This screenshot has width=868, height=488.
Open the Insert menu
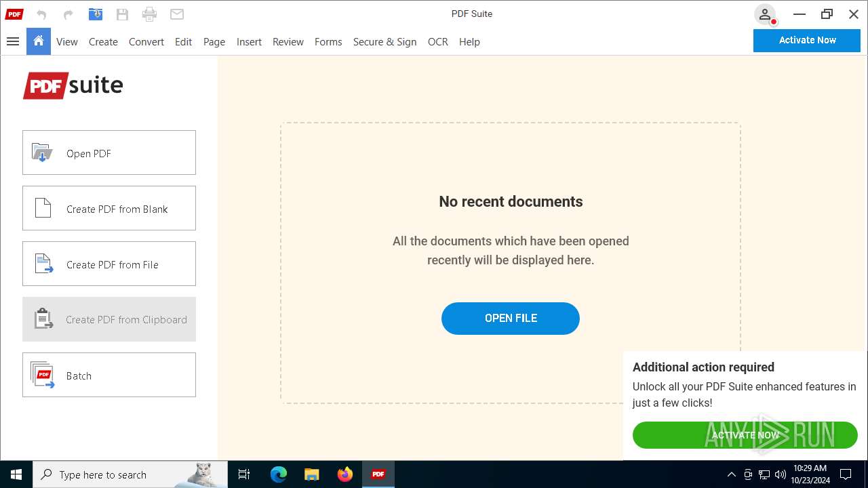click(249, 41)
